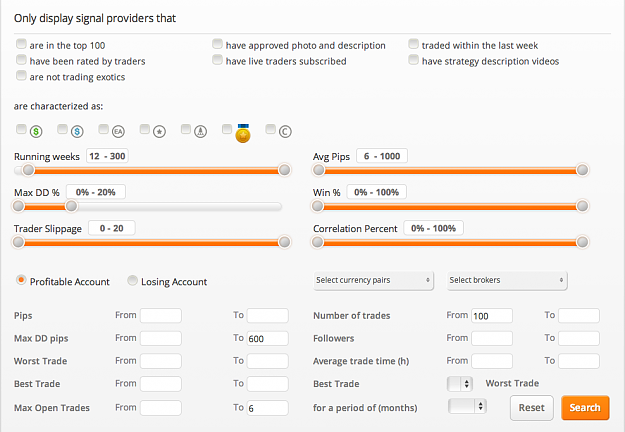Click the circled C characterization icon

coord(285,131)
